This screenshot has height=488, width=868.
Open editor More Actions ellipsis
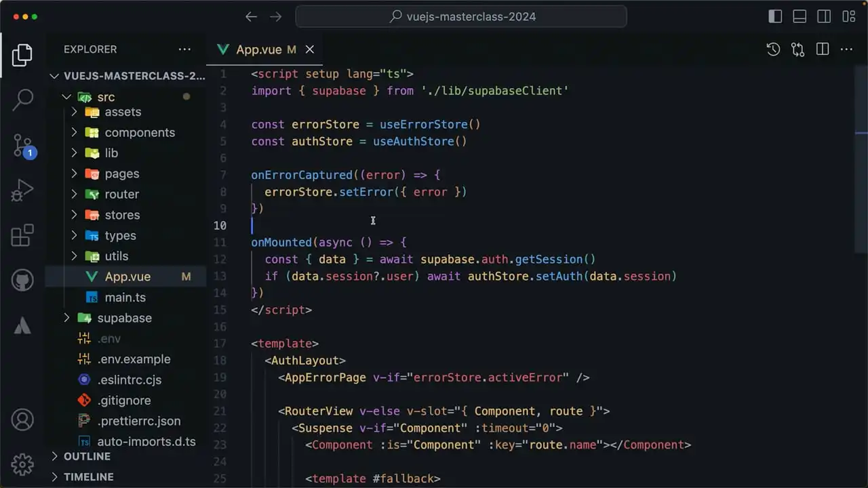[x=846, y=49]
